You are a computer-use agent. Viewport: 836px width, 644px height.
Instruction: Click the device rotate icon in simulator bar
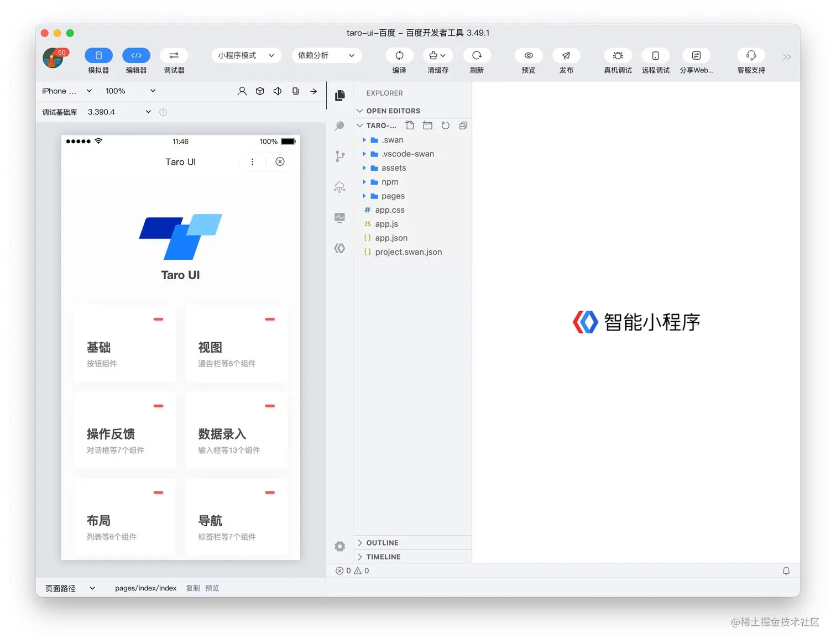point(295,91)
